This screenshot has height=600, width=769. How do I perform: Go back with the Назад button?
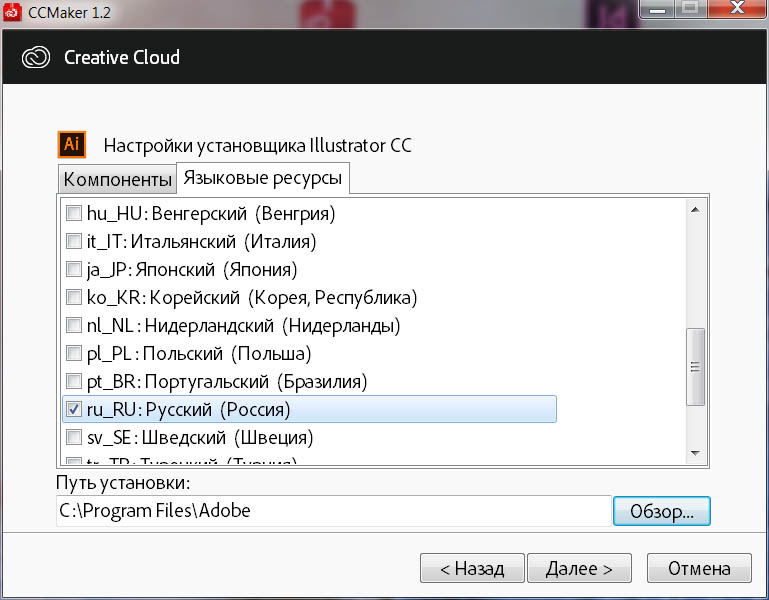point(472,568)
